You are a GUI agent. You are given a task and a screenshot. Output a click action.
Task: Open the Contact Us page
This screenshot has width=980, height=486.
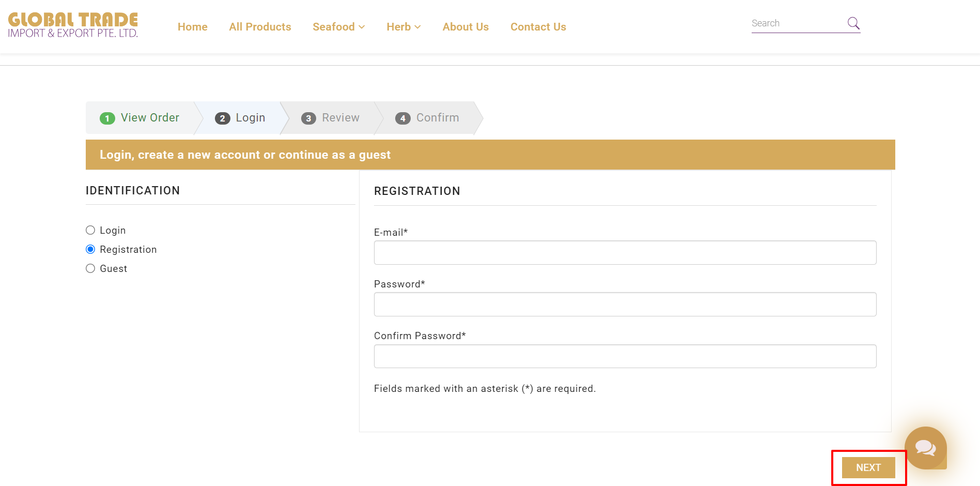[x=538, y=27]
